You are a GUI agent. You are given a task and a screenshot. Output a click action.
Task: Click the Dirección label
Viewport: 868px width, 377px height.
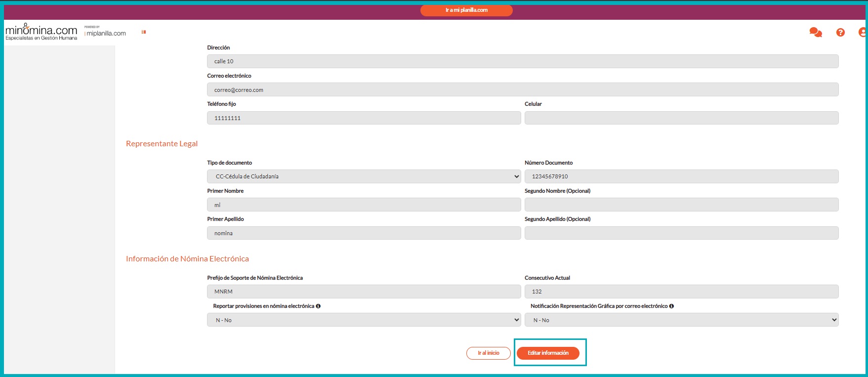218,47
